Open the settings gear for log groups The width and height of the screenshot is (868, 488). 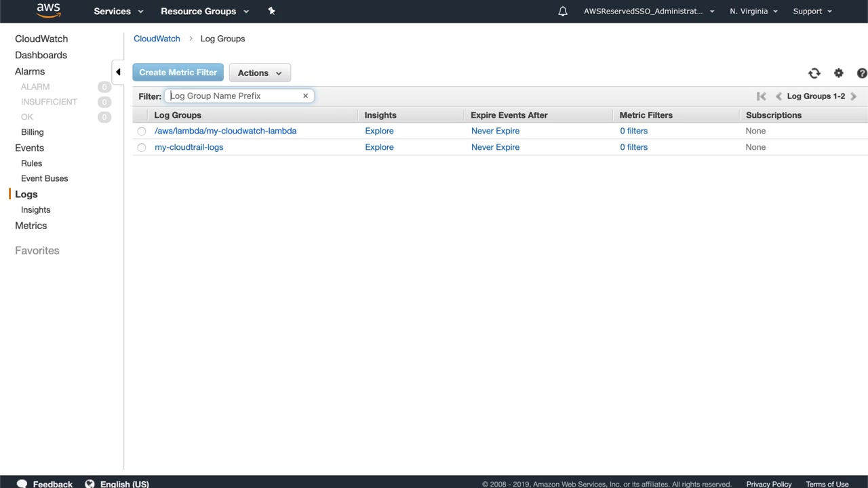pyautogui.click(x=839, y=73)
